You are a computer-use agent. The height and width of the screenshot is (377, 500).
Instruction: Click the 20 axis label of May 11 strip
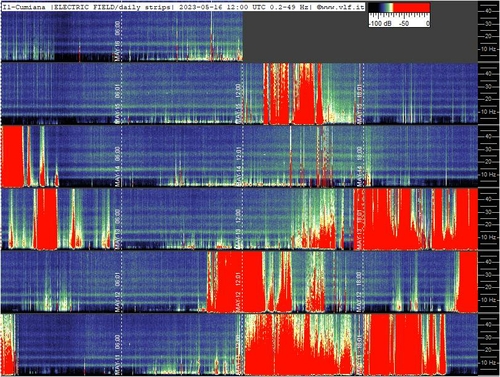pos(488,350)
